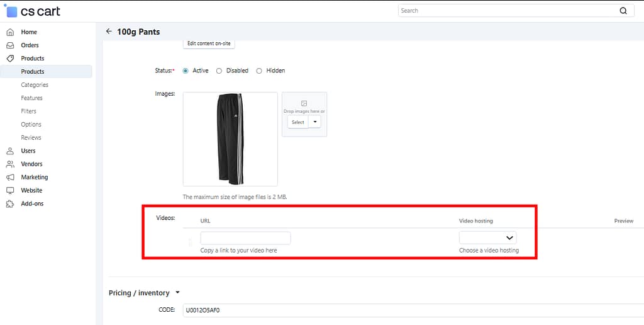
Task: Click the drag handle of the video row
Action: pyautogui.click(x=190, y=242)
